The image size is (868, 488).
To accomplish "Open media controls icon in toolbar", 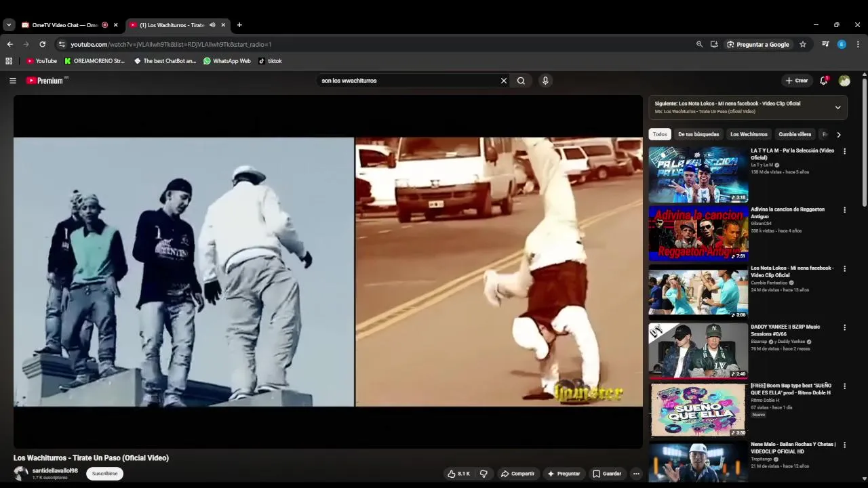I will 825,44.
